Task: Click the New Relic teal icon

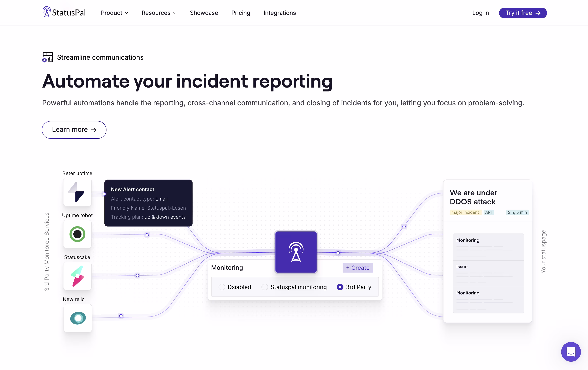Action: pyautogui.click(x=78, y=318)
